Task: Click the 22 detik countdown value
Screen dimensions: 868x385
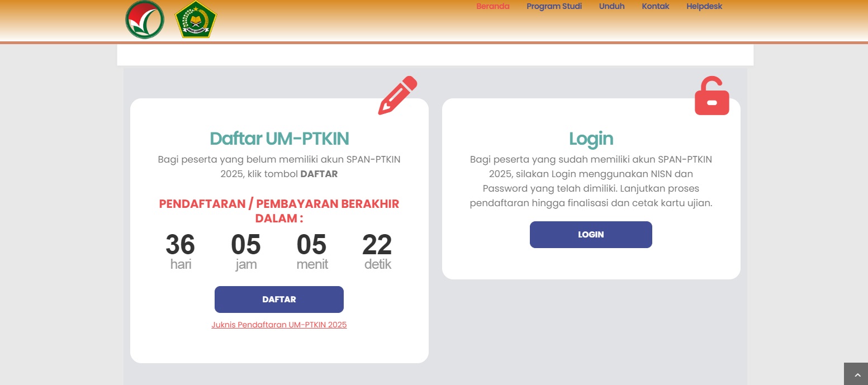Action: point(377,245)
